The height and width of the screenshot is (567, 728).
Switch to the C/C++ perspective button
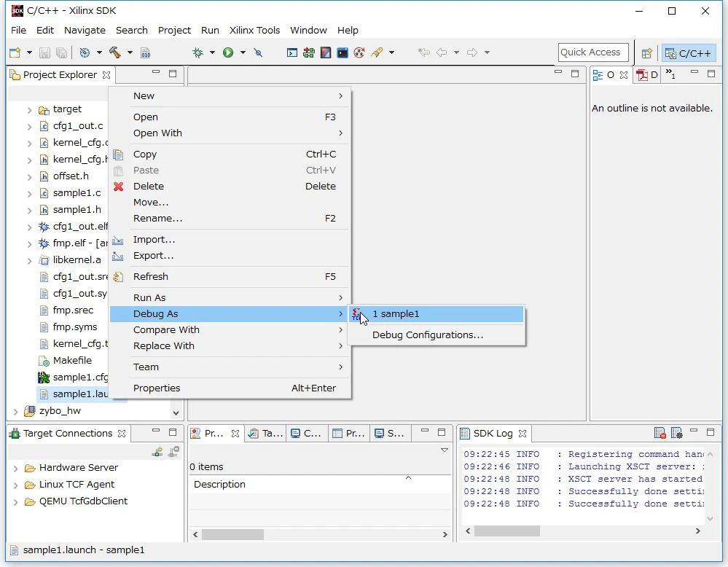click(689, 53)
